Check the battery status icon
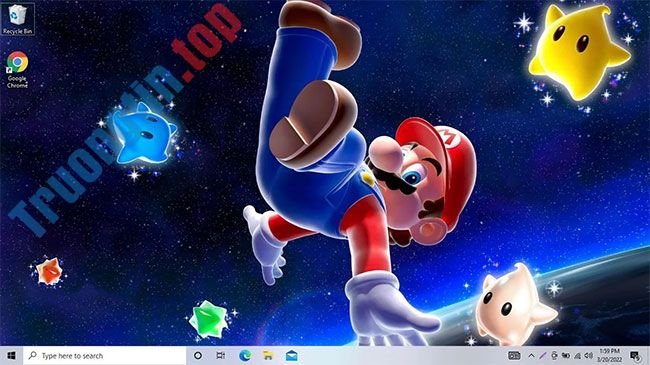 tap(566, 355)
